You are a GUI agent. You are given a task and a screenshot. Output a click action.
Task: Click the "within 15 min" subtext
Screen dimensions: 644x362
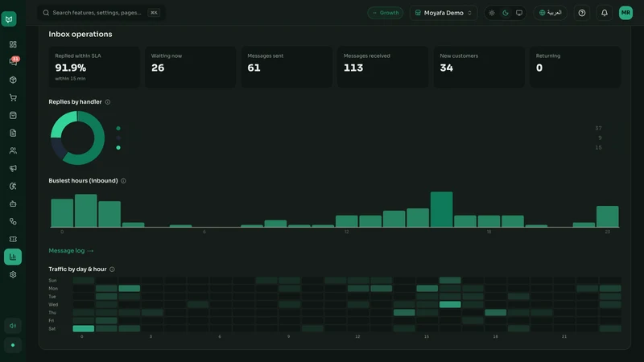[70, 78]
